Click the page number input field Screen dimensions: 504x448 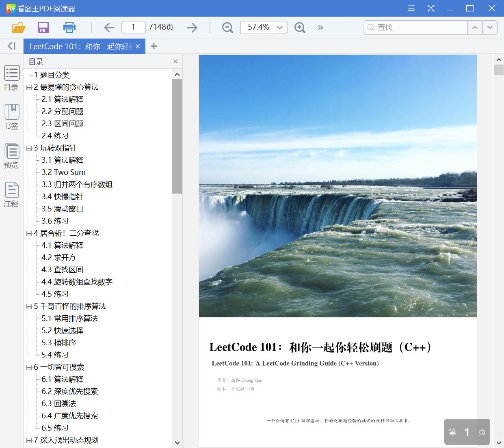(133, 27)
